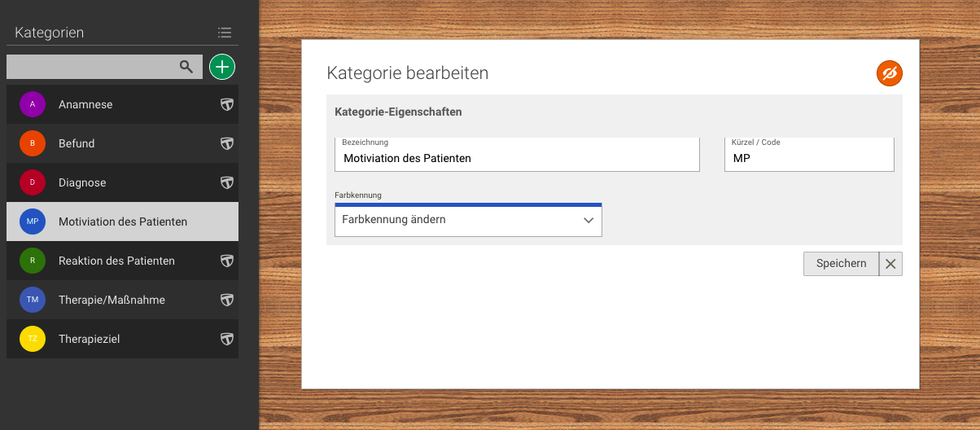Select the Therapieziel category
The height and width of the screenshot is (430, 980).
pos(122,339)
